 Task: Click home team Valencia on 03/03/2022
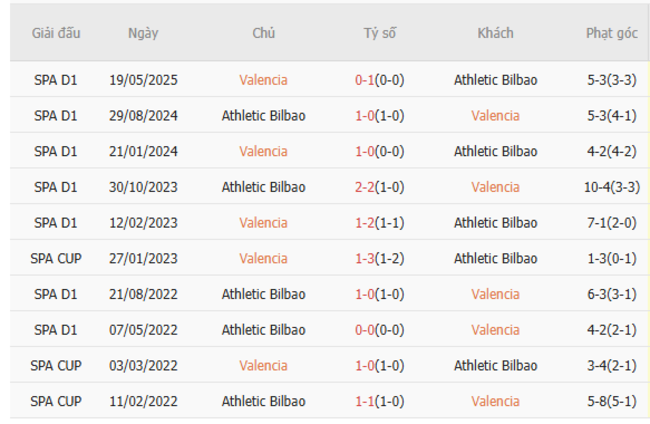(263, 366)
